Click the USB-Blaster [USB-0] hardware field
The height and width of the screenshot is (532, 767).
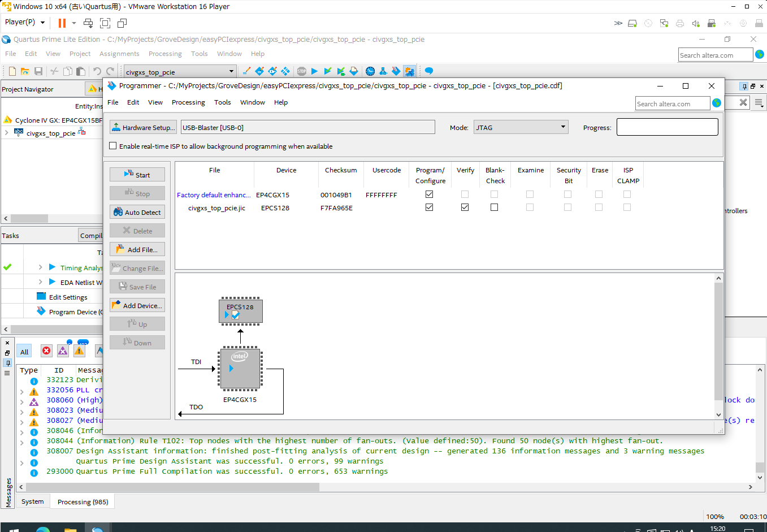pyautogui.click(x=308, y=127)
